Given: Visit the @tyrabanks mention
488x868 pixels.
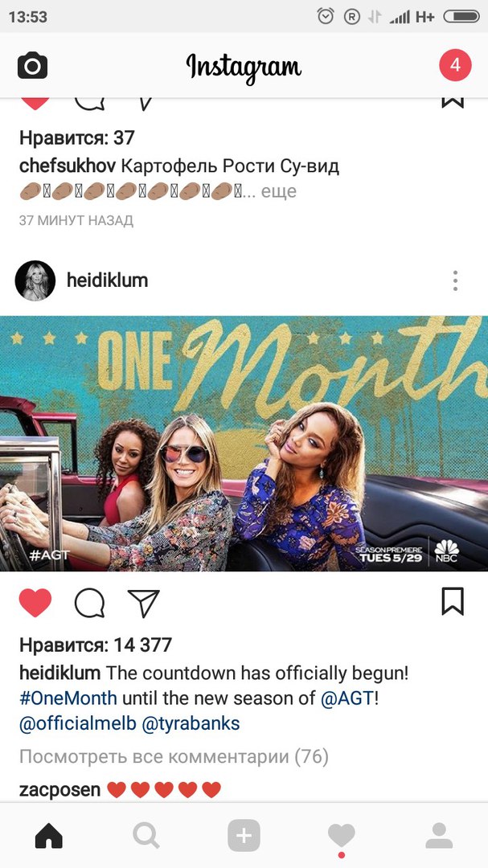Looking at the screenshot, I should click(x=191, y=723).
